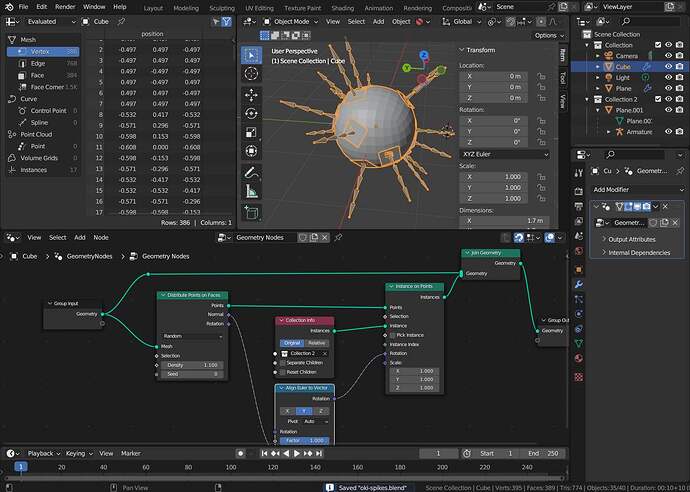Select the Transform tool in viewport toolbar

(251, 151)
